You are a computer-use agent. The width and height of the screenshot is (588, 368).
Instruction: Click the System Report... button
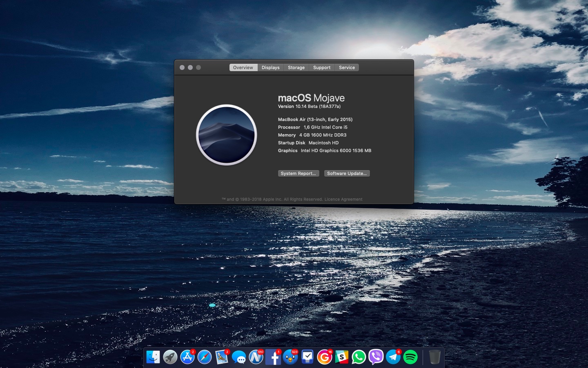click(x=298, y=173)
